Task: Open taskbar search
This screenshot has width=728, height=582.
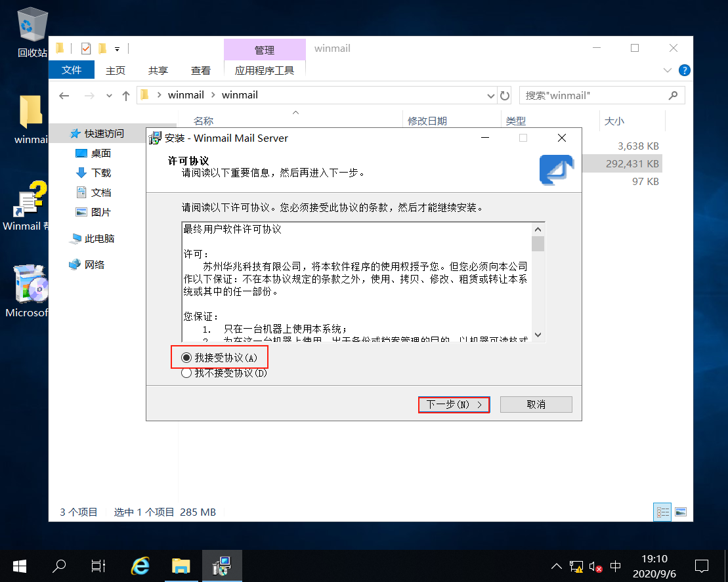Action: [x=59, y=566]
